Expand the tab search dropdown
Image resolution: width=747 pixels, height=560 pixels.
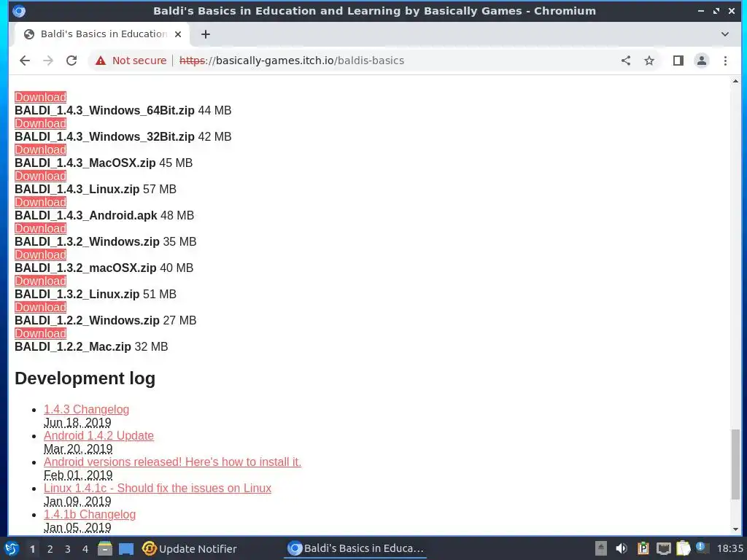pos(724,34)
